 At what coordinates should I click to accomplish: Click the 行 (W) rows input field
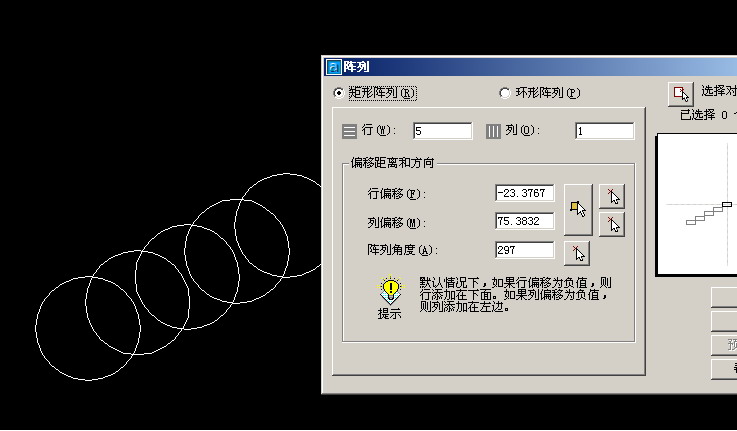442,131
